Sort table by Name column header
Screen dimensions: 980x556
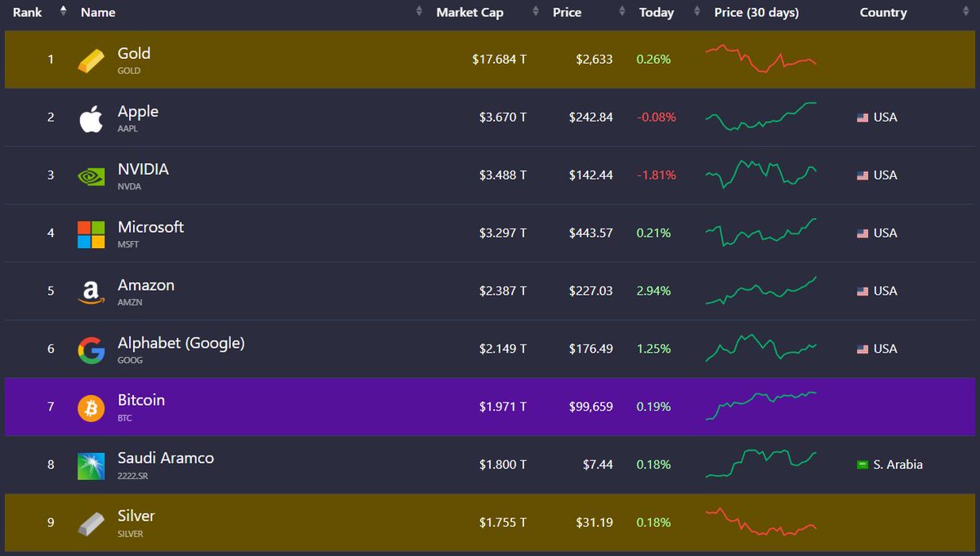pos(98,12)
